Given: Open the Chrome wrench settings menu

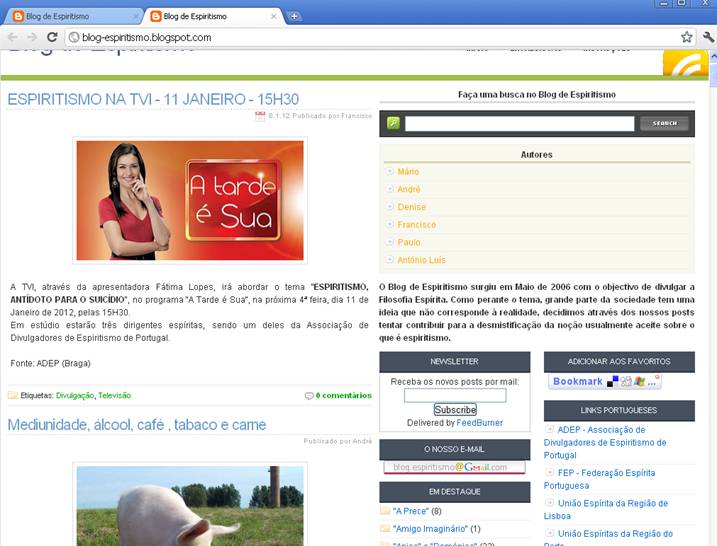Looking at the screenshot, I should click(x=708, y=37).
